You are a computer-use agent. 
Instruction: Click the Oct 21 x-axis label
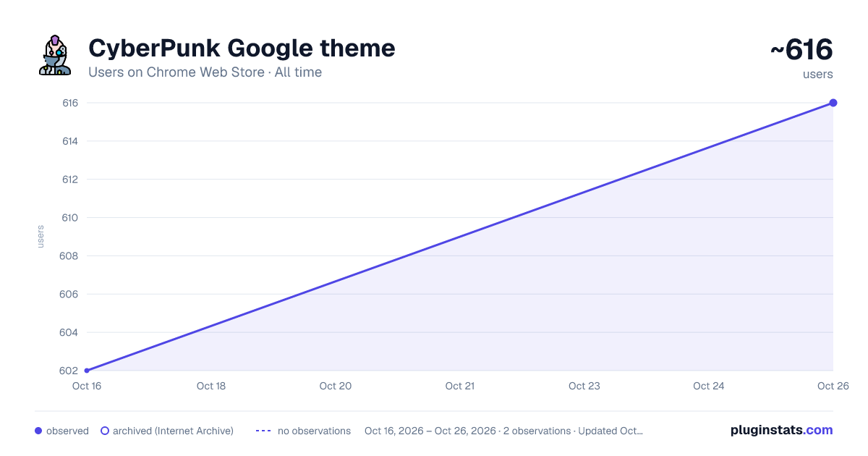pos(460,386)
